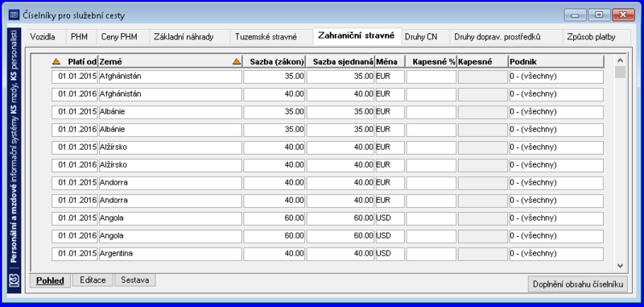Select the Albánie 01.01.2015 country cell

pos(170,111)
